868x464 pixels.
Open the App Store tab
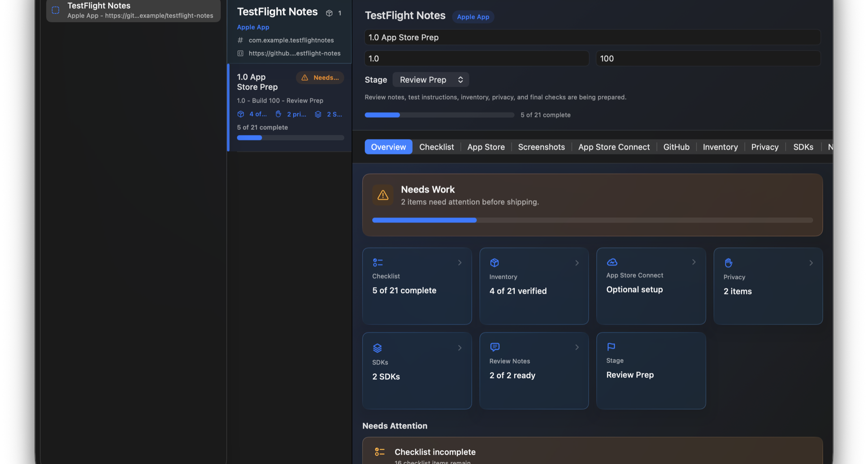[x=486, y=147]
